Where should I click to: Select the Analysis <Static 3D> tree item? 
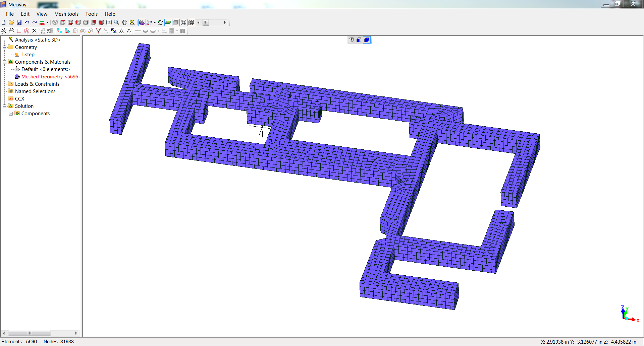[38, 40]
